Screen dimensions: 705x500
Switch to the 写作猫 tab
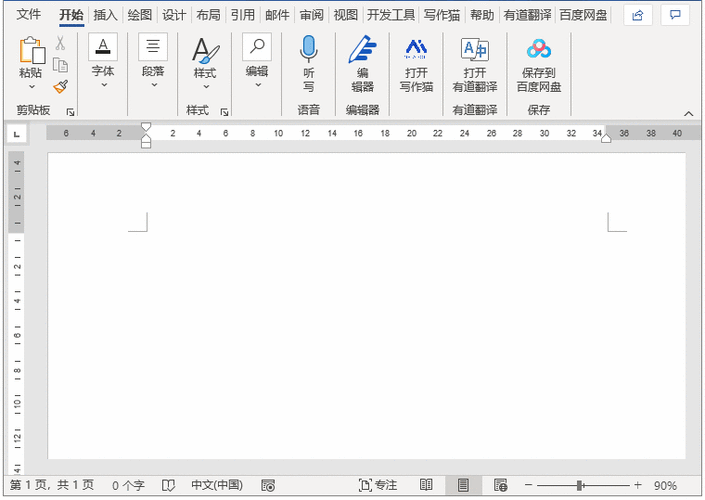442,15
